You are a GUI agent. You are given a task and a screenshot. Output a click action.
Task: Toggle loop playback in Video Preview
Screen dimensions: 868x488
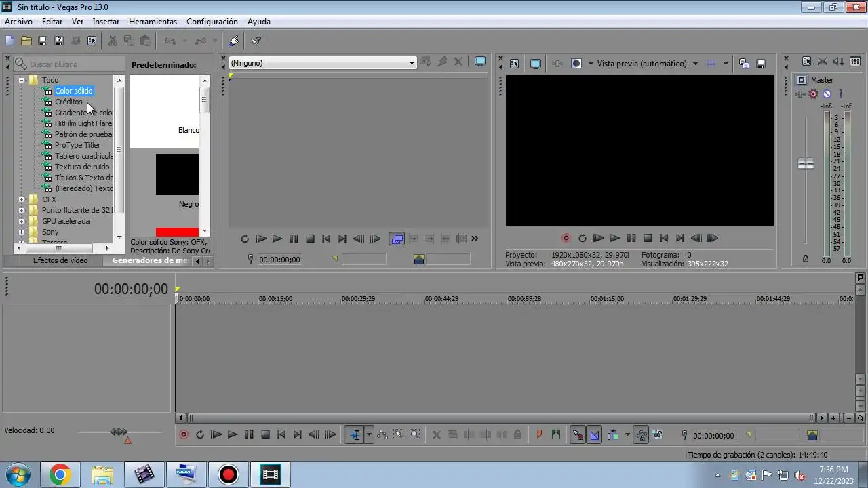click(583, 239)
